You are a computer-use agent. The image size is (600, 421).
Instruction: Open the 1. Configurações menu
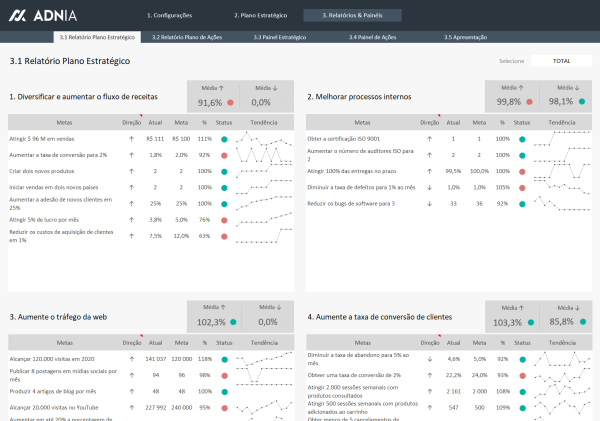coord(169,16)
